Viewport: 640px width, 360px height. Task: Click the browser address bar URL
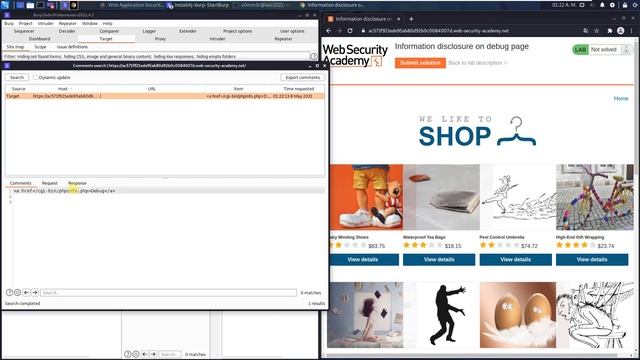coord(438,31)
